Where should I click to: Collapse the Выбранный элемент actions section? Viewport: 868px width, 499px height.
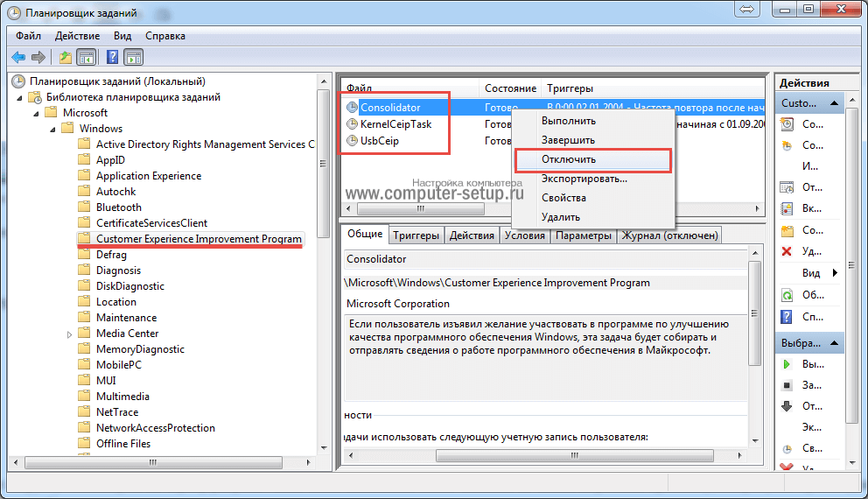[x=836, y=342]
